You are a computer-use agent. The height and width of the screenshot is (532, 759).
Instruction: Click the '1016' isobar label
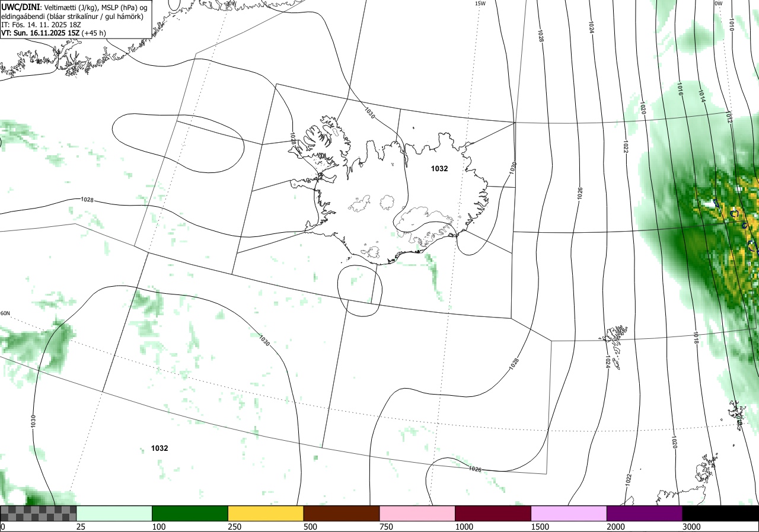pyautogui.click(x=680, y=90)
